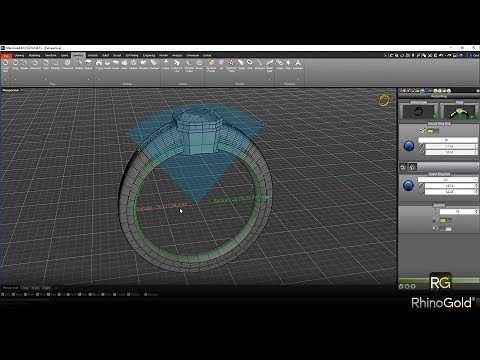Select the Prong setting tool
The height and width of the screenshot is (360, 480).
pos(99,64)
